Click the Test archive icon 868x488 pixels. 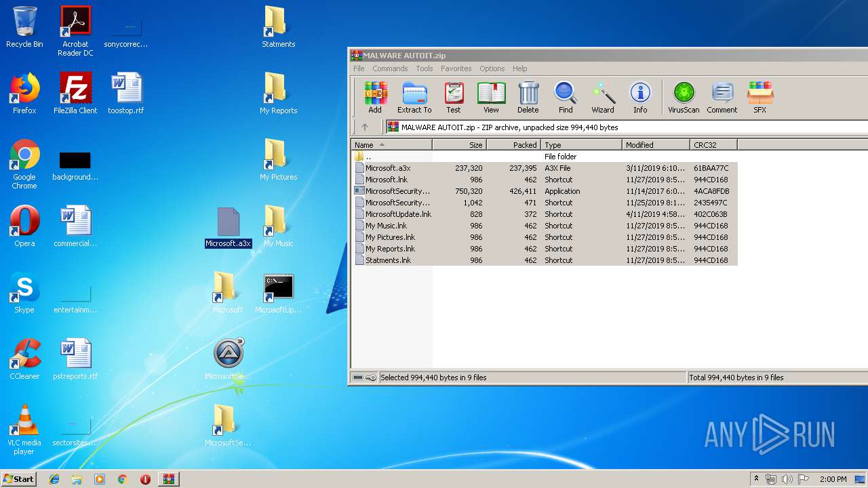pos(454,98)
